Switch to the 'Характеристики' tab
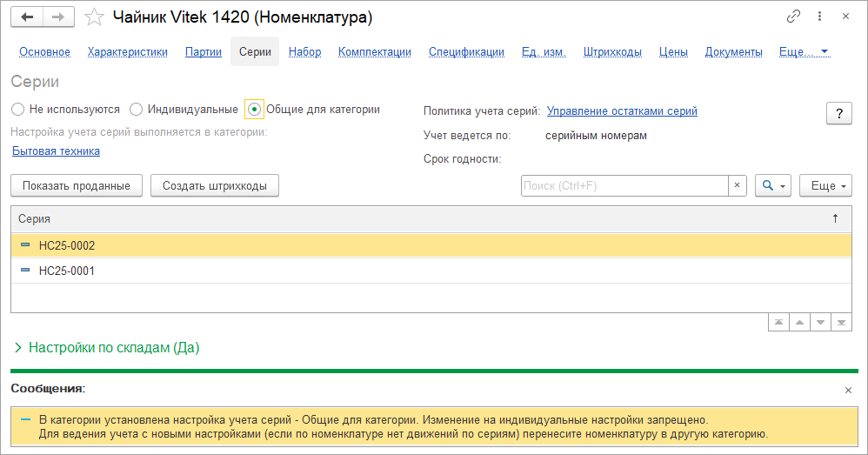Viewport: 868px width, 455px height. pos(127,52)
